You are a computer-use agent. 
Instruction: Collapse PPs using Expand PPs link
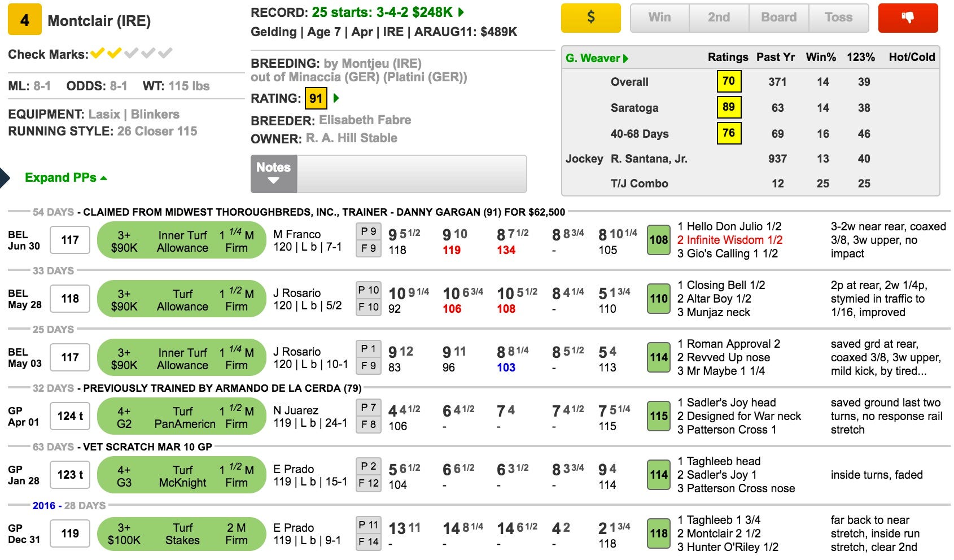[65, 177]
